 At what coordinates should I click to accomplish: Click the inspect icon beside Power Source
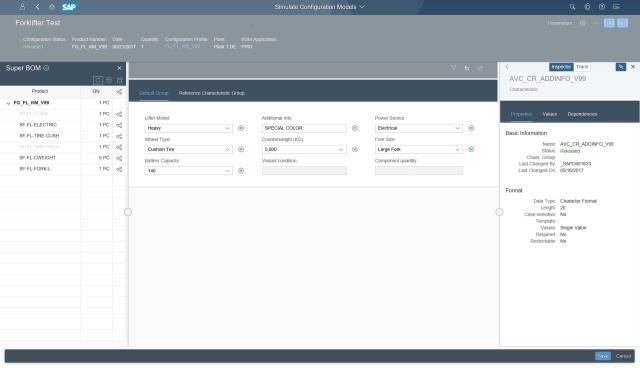(x=471, y=128)
